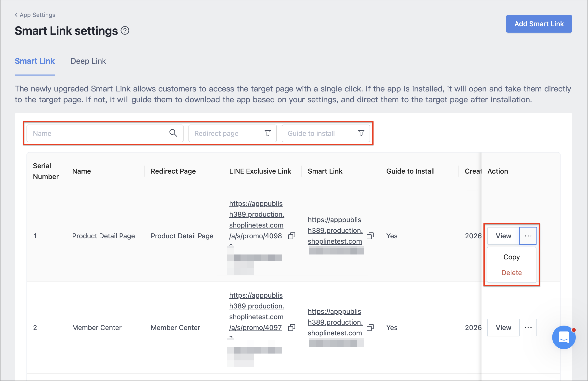
Task: Click Product Detail Page in Redirect Page column
Action: click(x=182, y=236)
